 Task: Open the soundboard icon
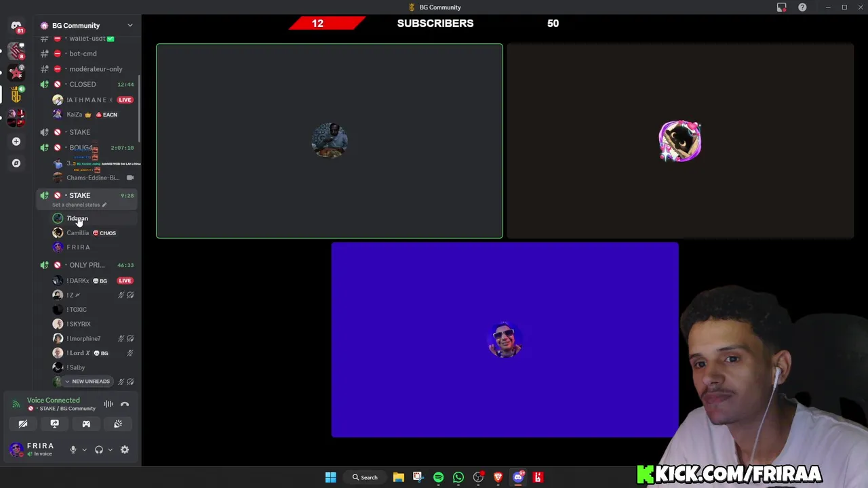[x=118, y=424]
